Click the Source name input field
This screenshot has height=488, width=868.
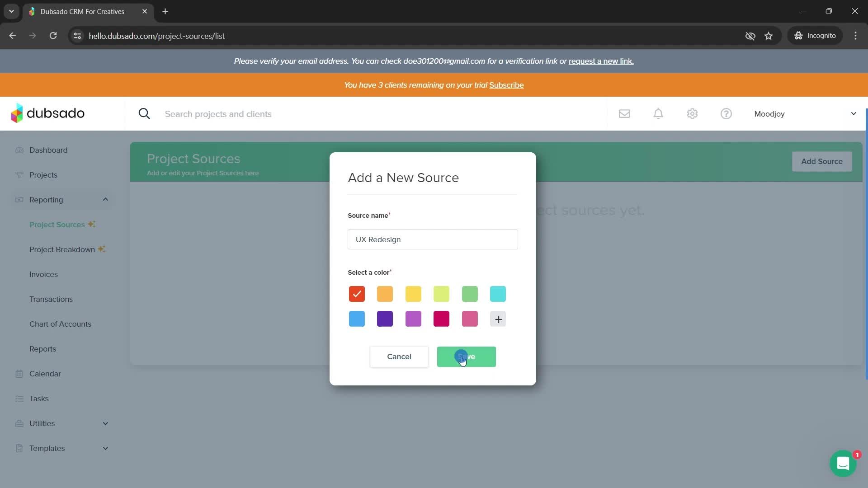pos(433,239)
